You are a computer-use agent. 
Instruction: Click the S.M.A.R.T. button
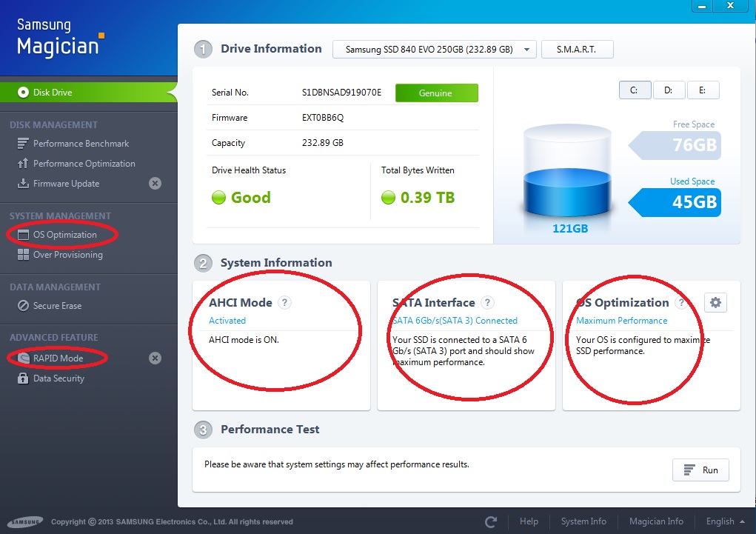[578, 50]
